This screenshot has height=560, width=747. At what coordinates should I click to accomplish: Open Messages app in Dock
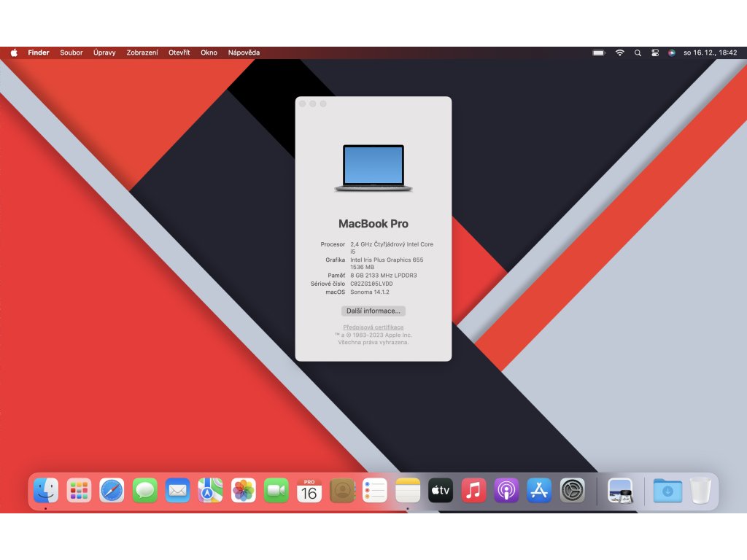145,490
